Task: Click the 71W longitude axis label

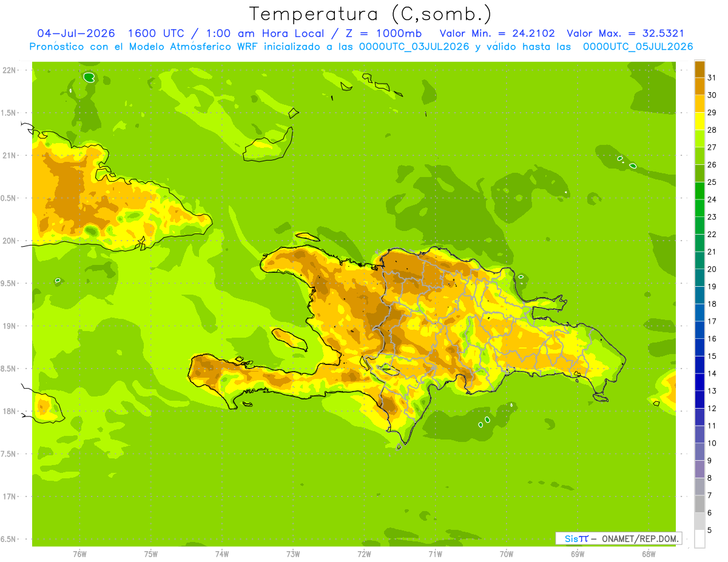Action: coord(435,554)
